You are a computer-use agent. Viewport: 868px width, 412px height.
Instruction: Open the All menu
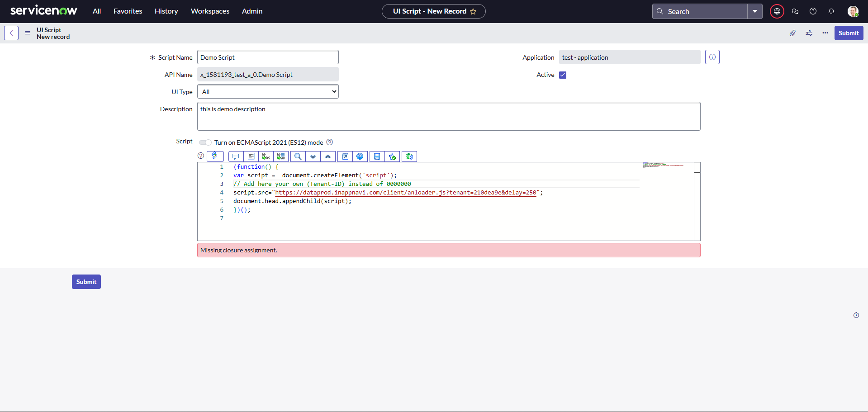pos(97,11)
